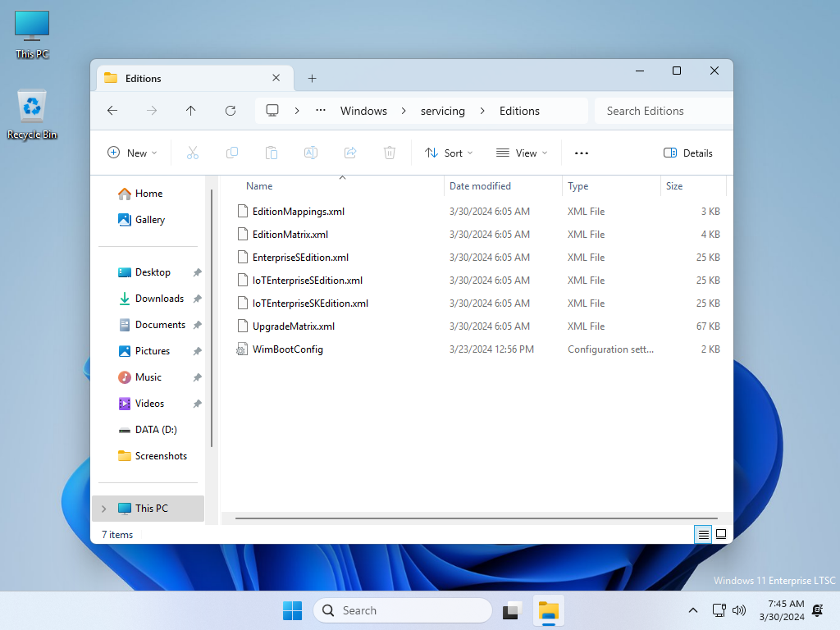
Task: Select EditionMappings.xml file
Action: (299, 212)
